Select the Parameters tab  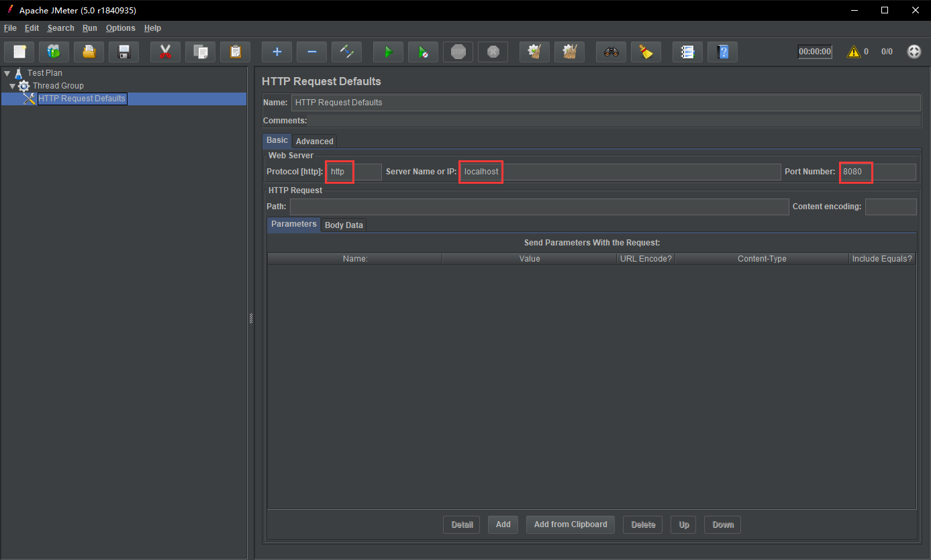tap(294, 224)
